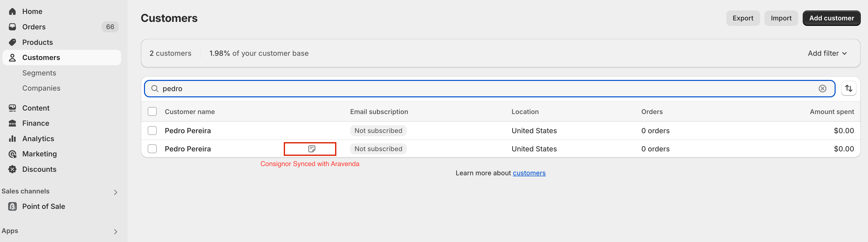Click first row's Not subscribed badge
Viewport: 868px width, 242px height.
378,131
